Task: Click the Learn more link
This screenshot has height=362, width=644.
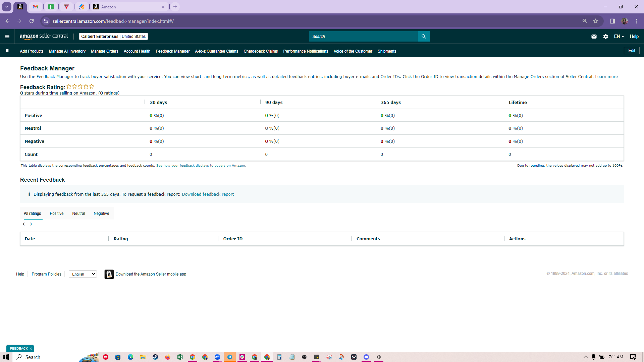Action: 606,77
